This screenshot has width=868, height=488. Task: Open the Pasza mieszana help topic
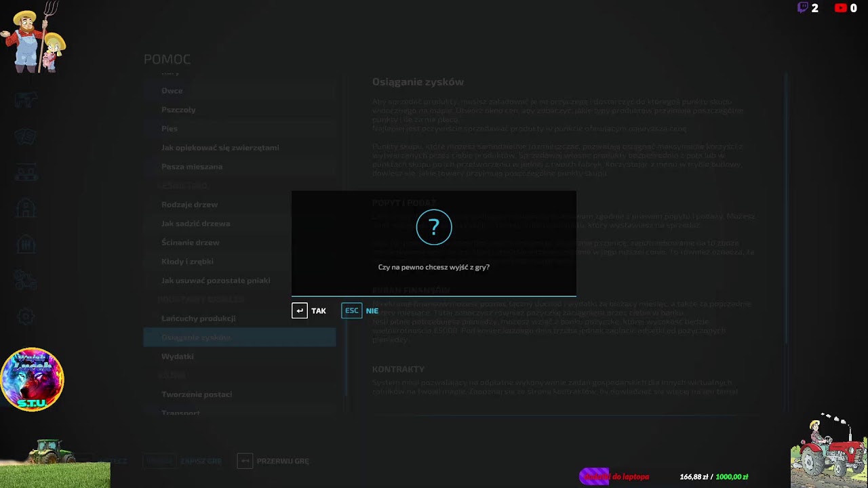(x=239, y=166)
